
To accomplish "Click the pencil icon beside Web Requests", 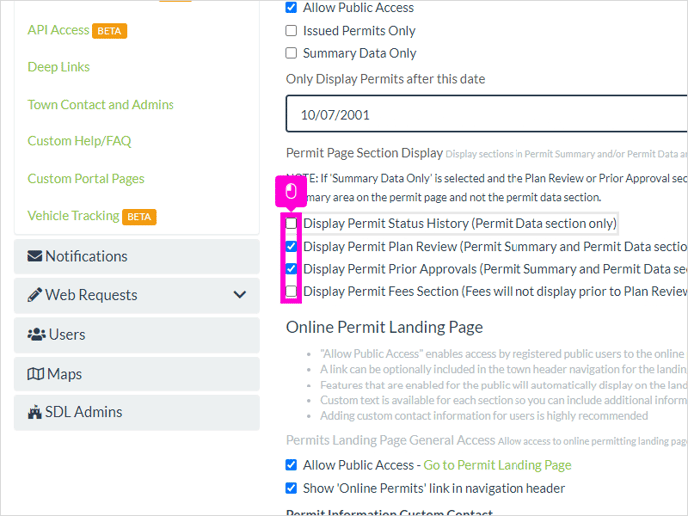I will [35, 295].
